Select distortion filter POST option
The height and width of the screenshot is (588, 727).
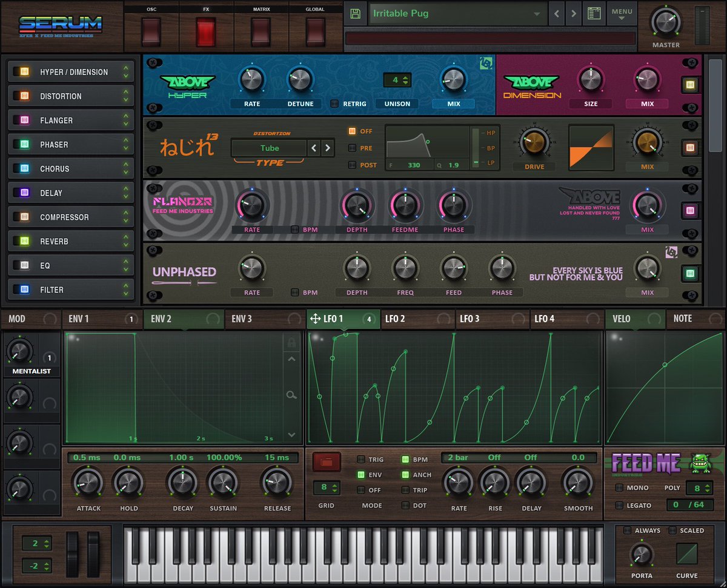tap(352, 165)
